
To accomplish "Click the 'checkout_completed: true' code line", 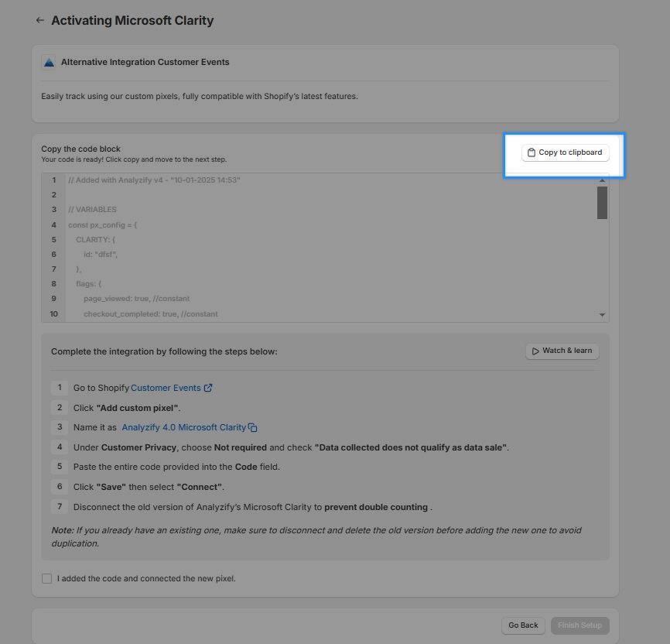I will pos(151,314).
